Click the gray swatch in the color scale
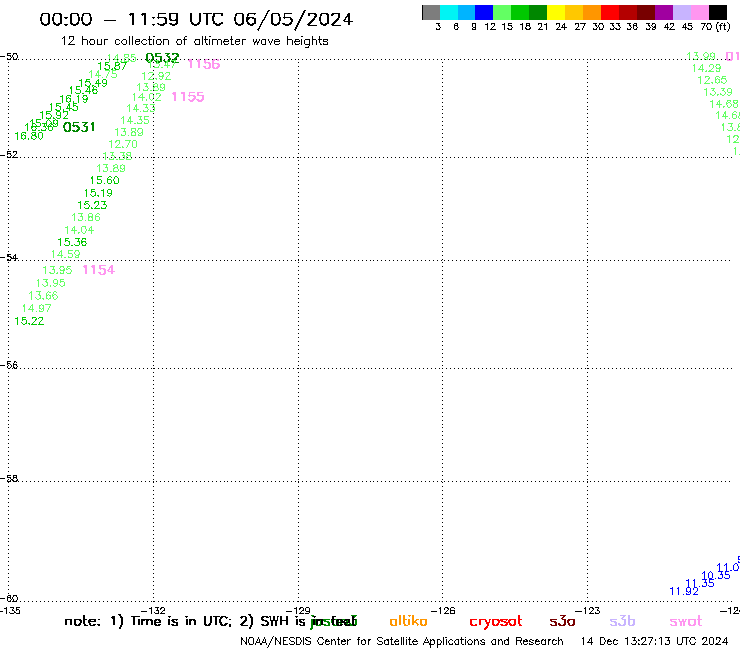 click(431, 12)
